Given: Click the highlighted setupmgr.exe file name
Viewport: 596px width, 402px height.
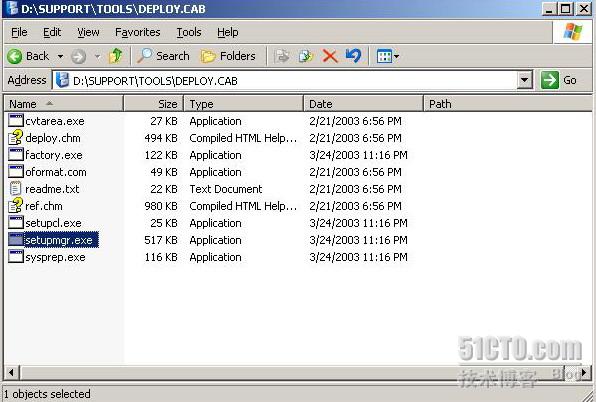Looking at the screenshot, I should pyautogui.click(x=61, y=240).
